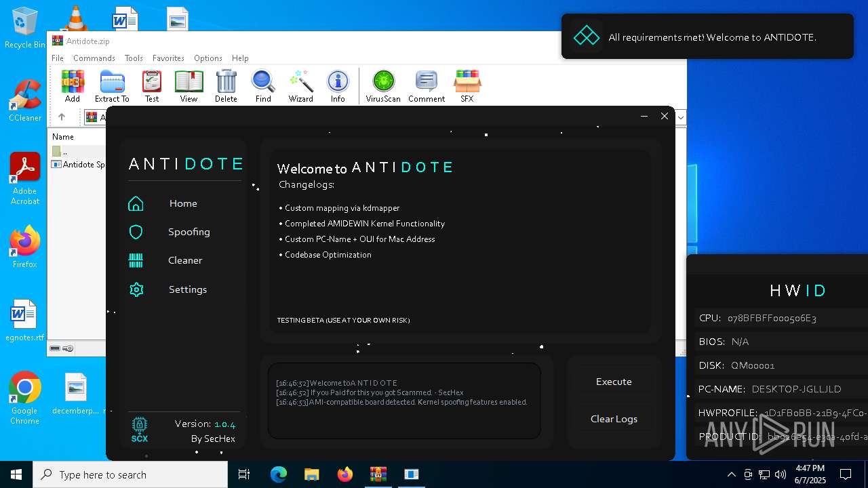The height and width of the screenshot is (488, 868).
Task: Click the Recycle Bin desktop icon
Action: click(25, 28)
